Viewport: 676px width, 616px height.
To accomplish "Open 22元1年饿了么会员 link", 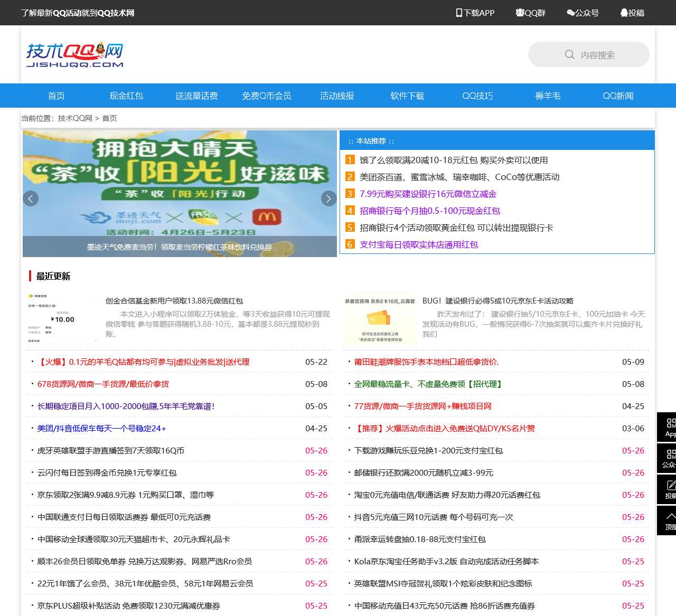I will pyautogui.click(x=145, y=584).
